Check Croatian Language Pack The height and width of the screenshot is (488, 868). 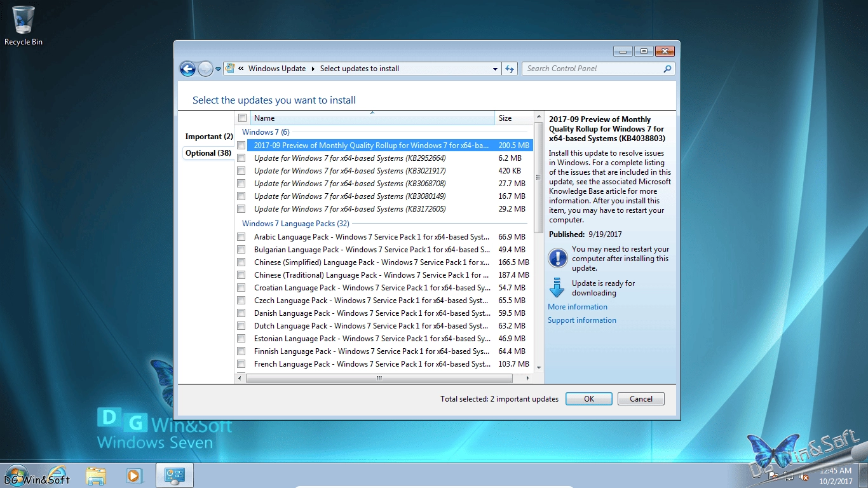pos(241,288)
